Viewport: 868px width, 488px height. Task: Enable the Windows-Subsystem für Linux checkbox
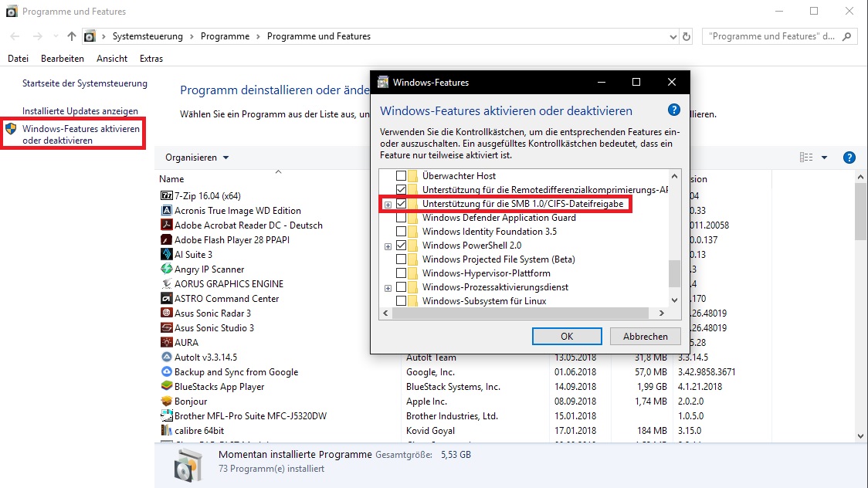pos(402,301)
